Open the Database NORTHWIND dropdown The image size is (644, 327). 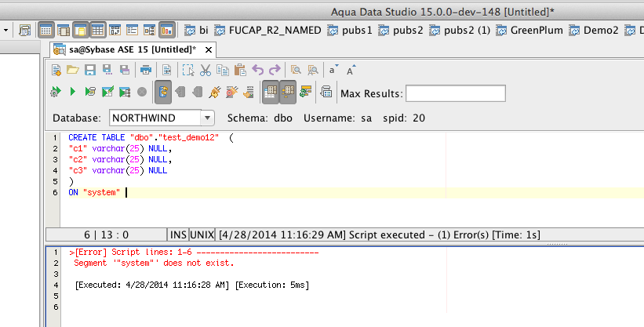tap(207, 118)
